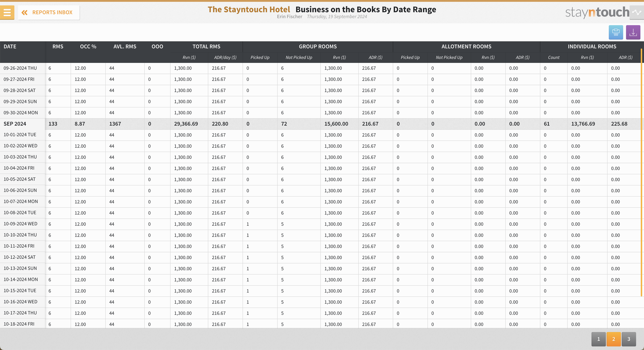Click the Stayntouch logo
The width and height of the screenshot is (644, 350).
coord(597,12)
